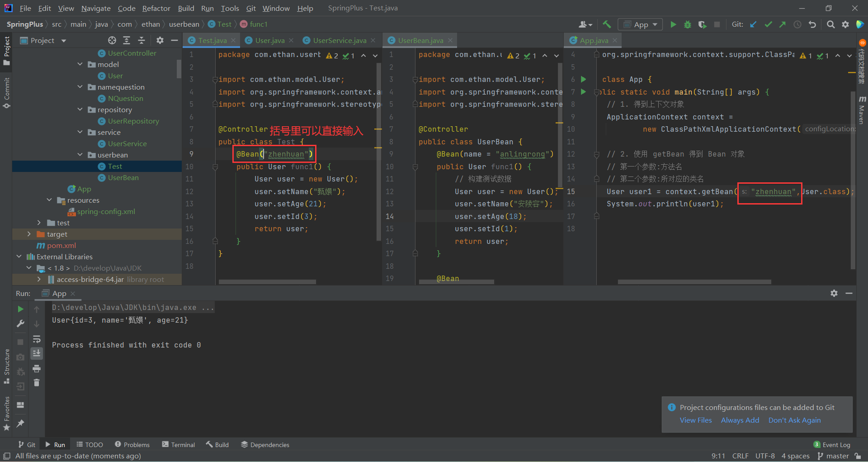The width and height of the screenshot is (868, 462).
Task: Rollback changes with the undo arrow icon
Action: click(812, 24)
